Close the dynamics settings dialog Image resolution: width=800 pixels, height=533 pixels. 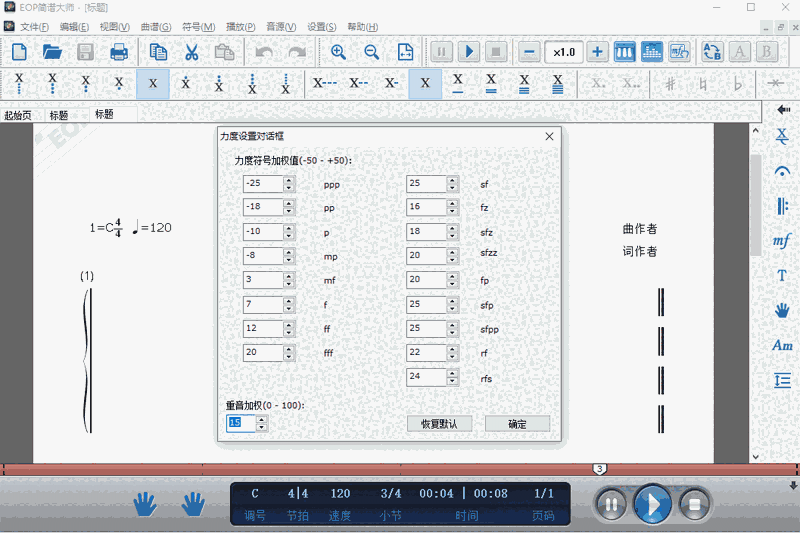pyautogui.click(x=549, y=136)
